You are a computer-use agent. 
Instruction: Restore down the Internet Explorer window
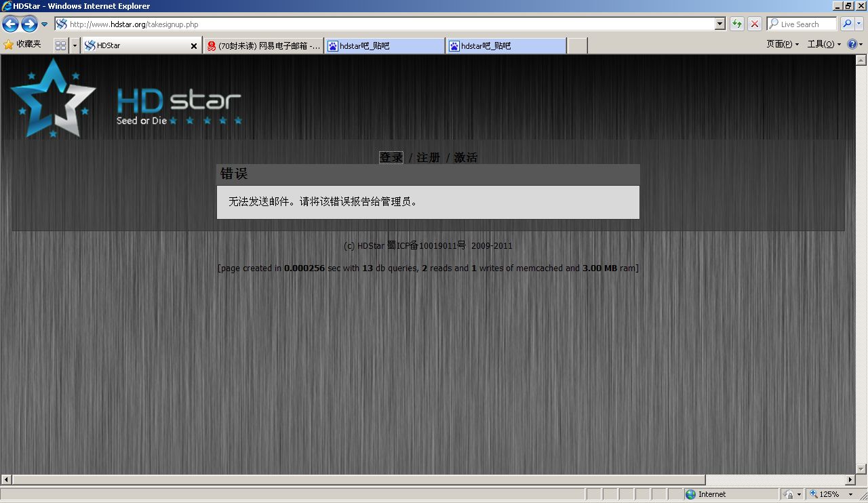pos(849,6)
